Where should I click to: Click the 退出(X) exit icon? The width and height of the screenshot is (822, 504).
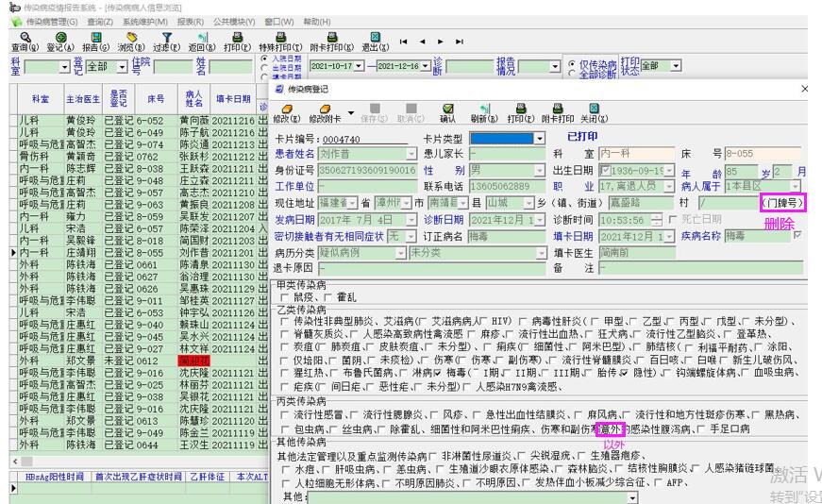pyautogui.click(x=376, y=37)
